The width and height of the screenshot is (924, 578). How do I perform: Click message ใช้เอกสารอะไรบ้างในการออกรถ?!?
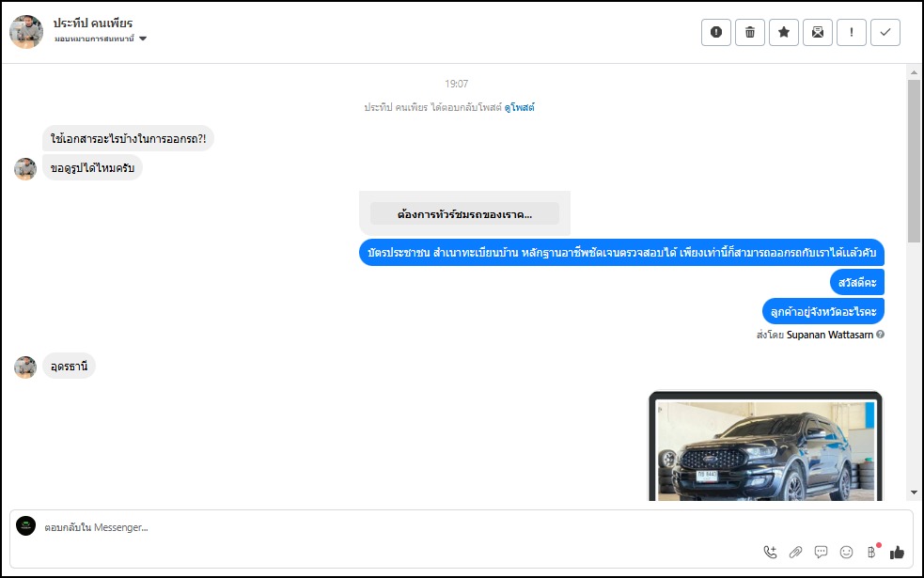point(128,138)
